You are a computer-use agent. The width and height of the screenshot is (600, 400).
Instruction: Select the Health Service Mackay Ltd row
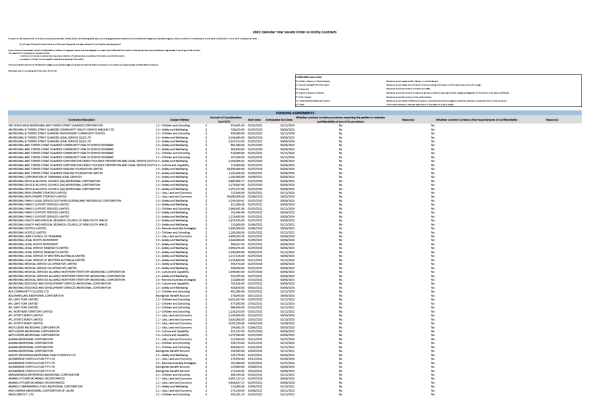(x=295, y=129)
